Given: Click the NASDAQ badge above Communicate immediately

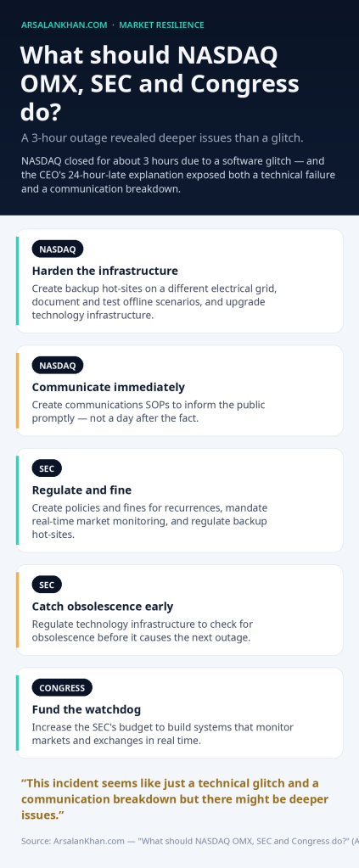Looking at the screenshot, I should coord(58,366).
